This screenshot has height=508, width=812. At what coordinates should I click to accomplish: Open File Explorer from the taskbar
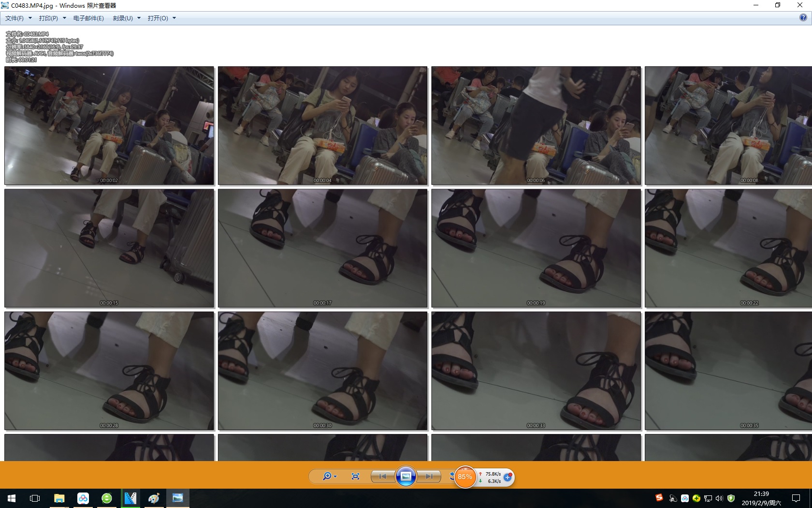click(x=59, y=498)
